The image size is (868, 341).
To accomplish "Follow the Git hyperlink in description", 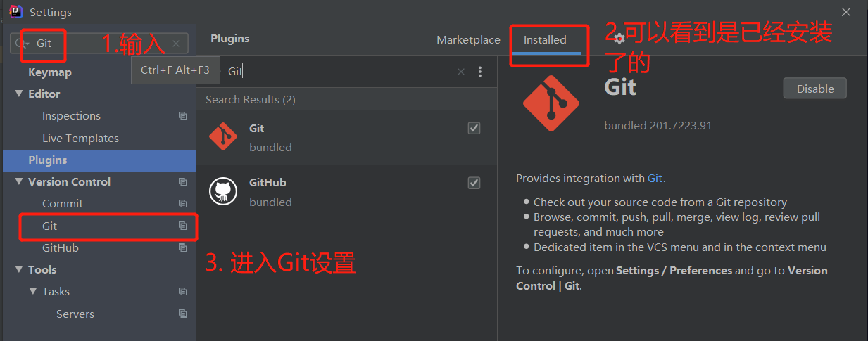I will [655, 179].
